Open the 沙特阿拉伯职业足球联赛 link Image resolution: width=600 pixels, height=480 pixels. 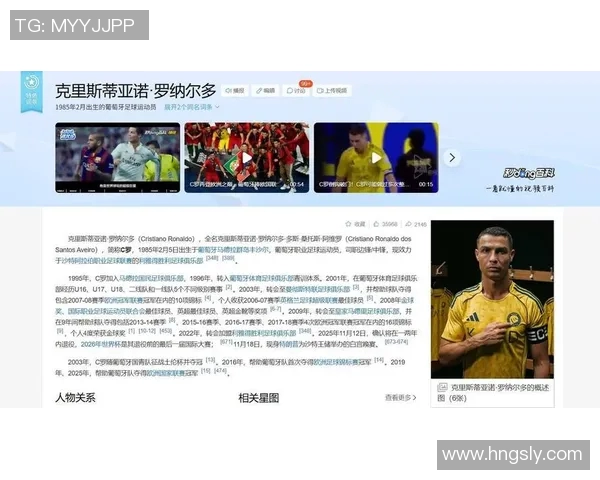pyautogui.click(x=97, y=261)
